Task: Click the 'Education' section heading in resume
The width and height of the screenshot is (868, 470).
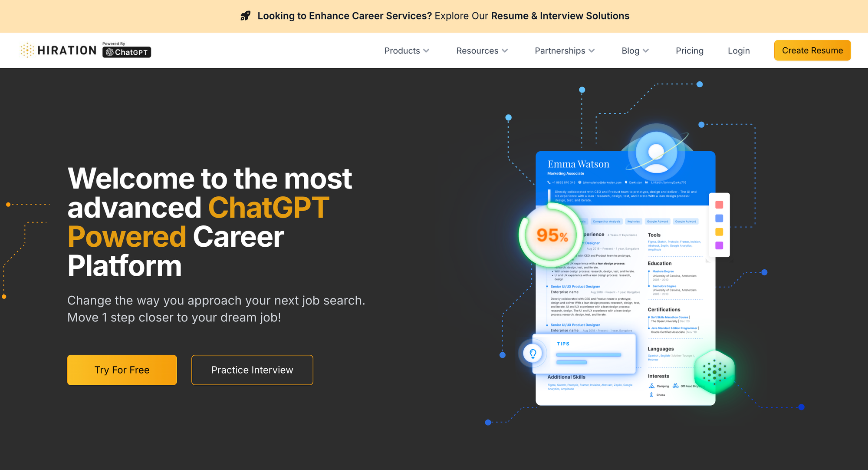Action: click(660, 263)
